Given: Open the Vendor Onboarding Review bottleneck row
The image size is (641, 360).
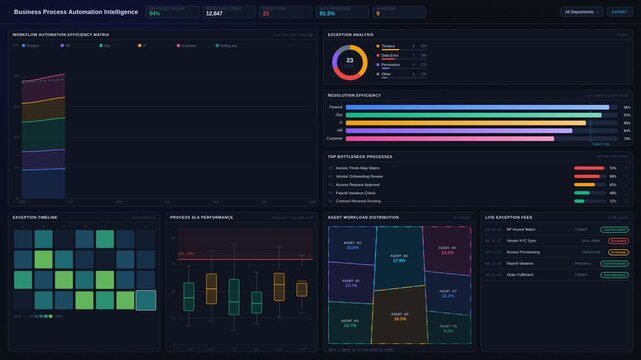Looking at the screenshot, I should point(478,177).
